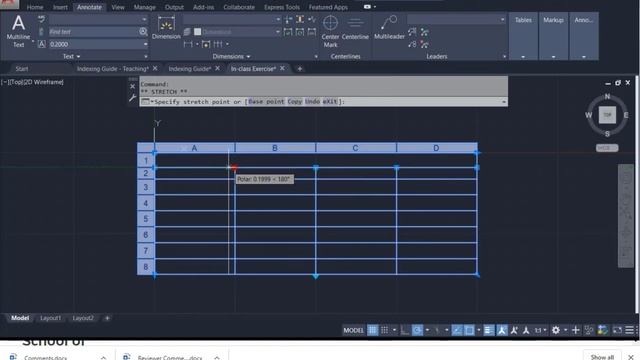Show all downloads in browser bar
The height and width of the screenshot is (360, 640).
point(602,357)
